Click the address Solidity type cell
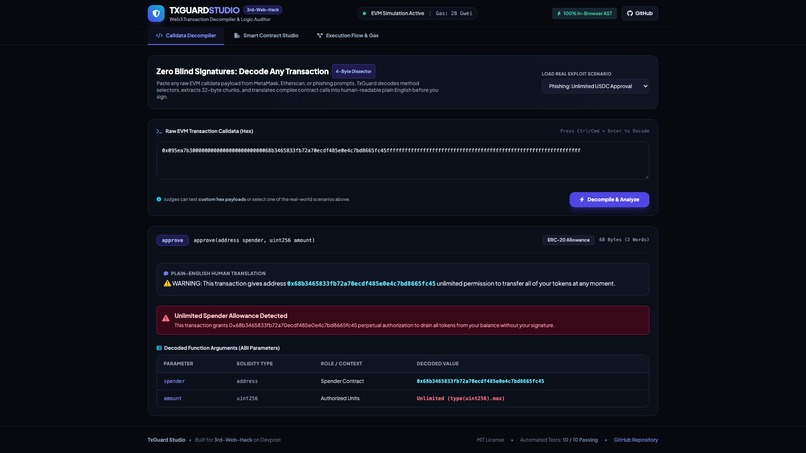 click(247, 382)
